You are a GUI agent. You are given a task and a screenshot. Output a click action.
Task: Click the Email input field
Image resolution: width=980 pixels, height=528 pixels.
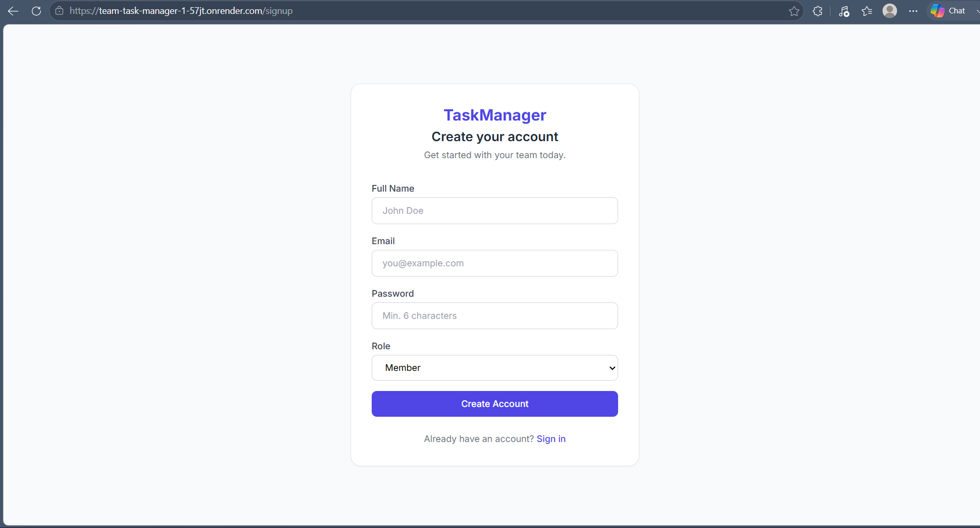(x=495, y=263)
